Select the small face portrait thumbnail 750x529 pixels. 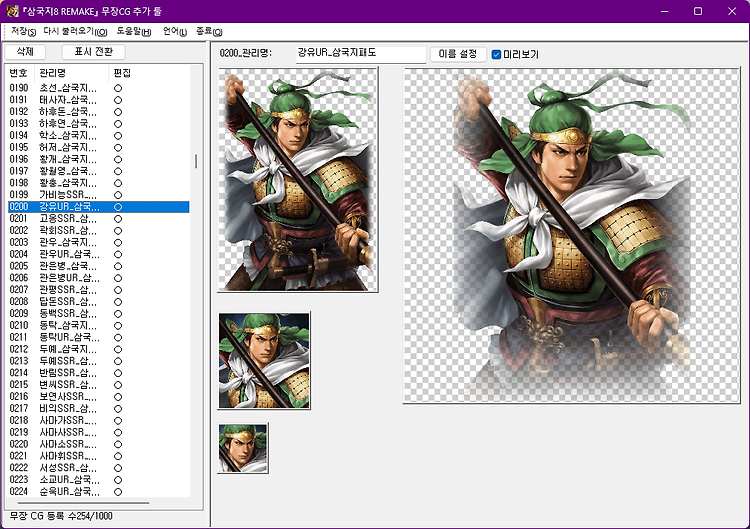pyautogui.click(x=243, y=448)
